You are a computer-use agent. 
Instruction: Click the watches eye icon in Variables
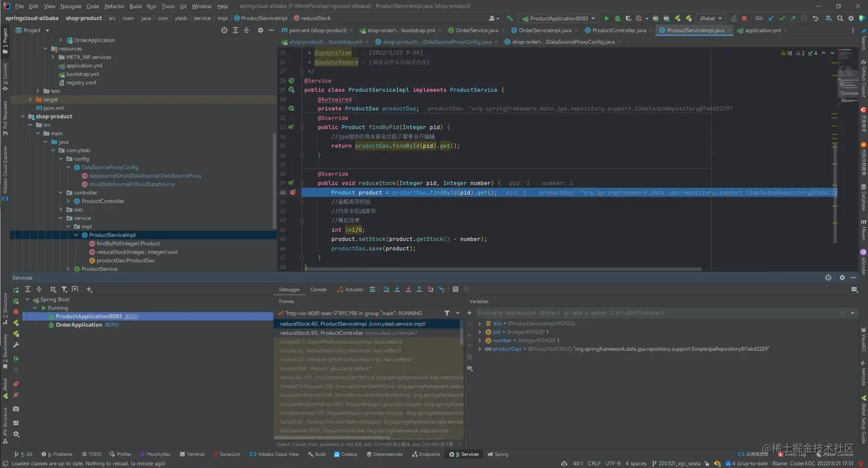pyautogui.click(x=470, y=368)
